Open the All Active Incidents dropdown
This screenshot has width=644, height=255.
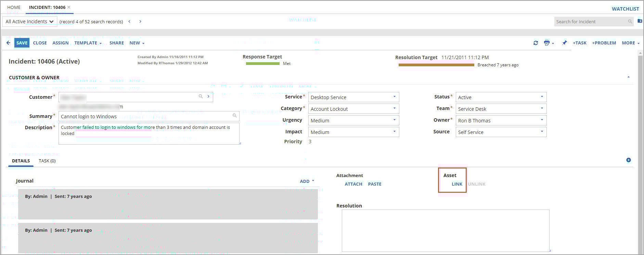(x=29, y=22)
